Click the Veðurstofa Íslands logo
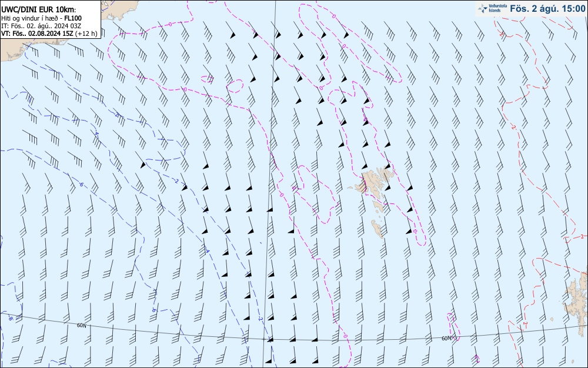 coord(493,8)
